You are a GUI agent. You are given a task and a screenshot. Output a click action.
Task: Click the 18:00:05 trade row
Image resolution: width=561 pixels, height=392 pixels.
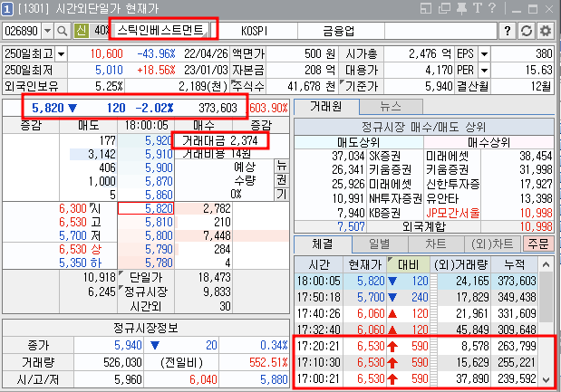coord(417,282)
